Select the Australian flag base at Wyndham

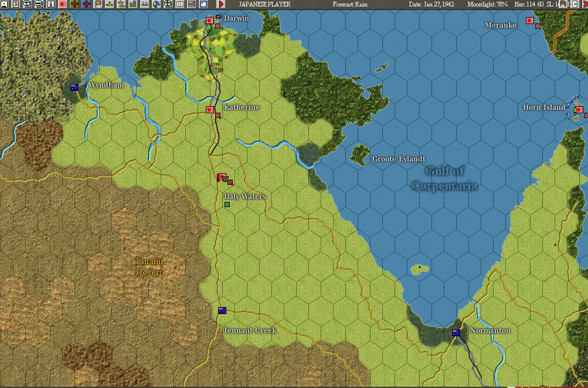point(74,87)
